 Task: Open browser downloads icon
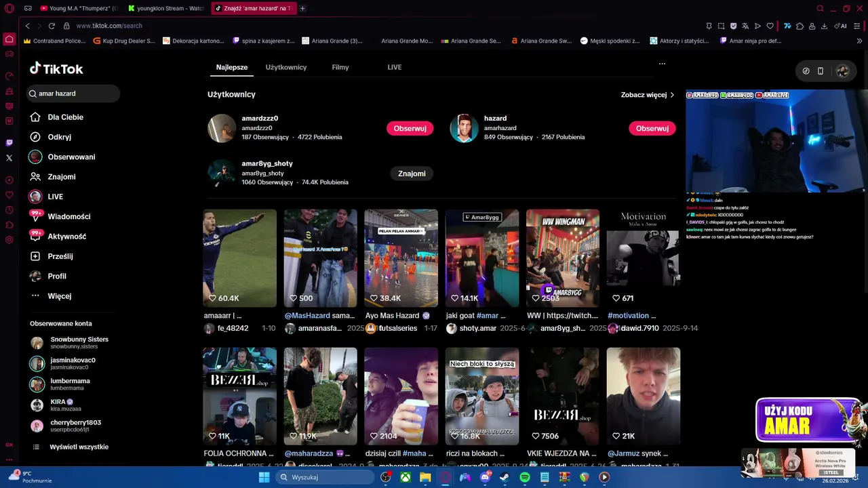pyautogui.click(x=824, y=26)
